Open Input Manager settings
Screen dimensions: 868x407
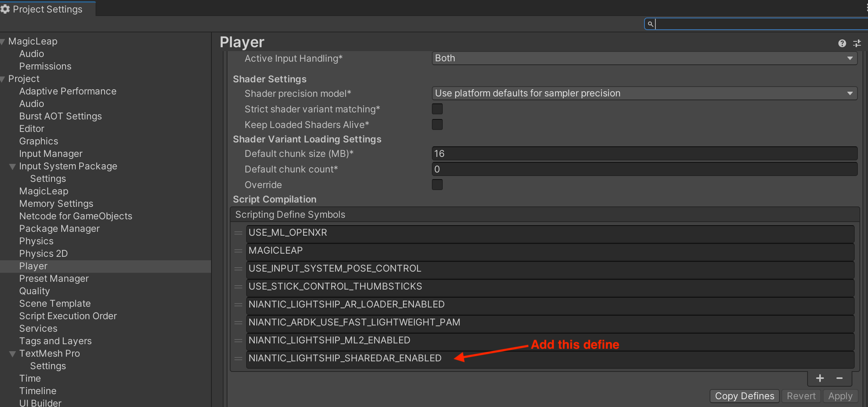[x=51, y=154]
